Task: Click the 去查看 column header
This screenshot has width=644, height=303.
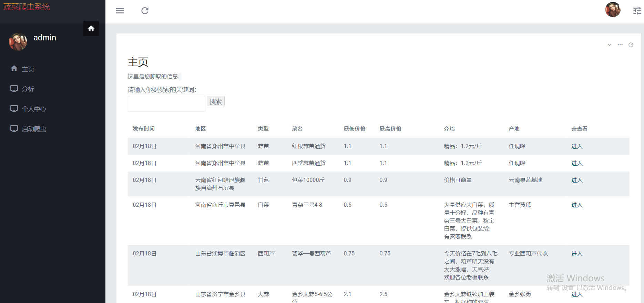Action: tap(580, 129)
